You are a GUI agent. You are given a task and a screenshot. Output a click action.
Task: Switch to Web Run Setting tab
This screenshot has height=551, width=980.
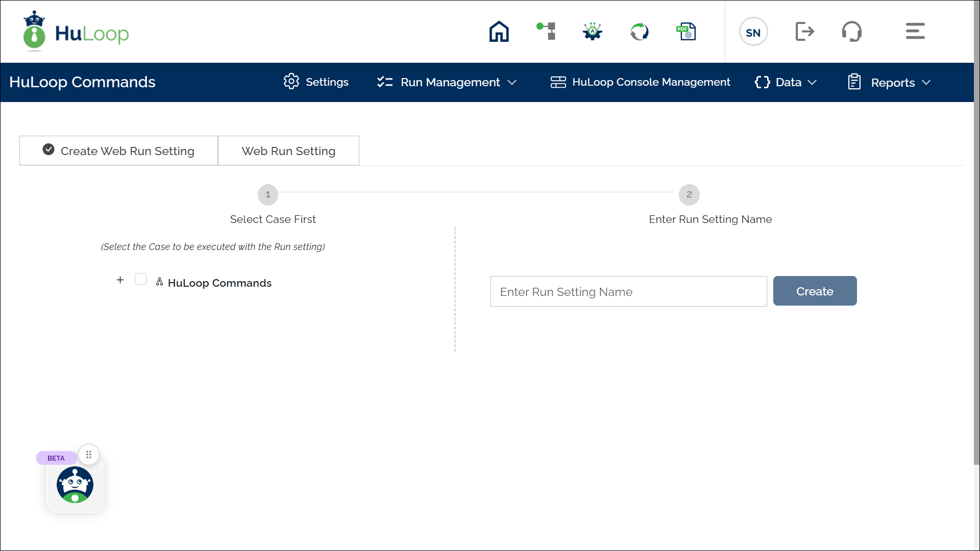[x=288, y=151]
